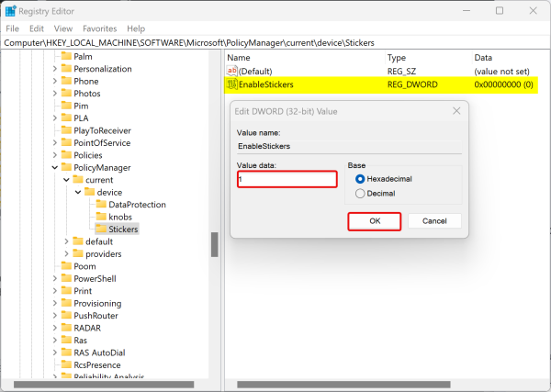Viewport: 551px width, 392px height.
Task: Expand the providers tree node
Action: coord(67,253)
